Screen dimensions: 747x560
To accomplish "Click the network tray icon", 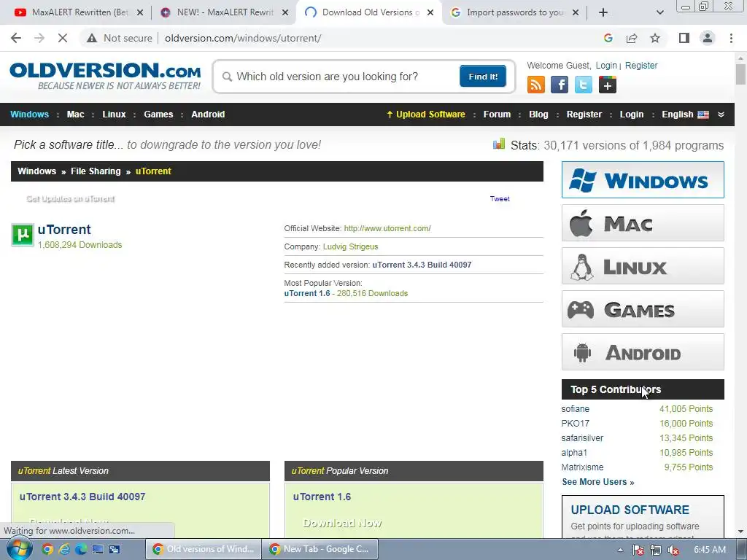I will 656,550.
